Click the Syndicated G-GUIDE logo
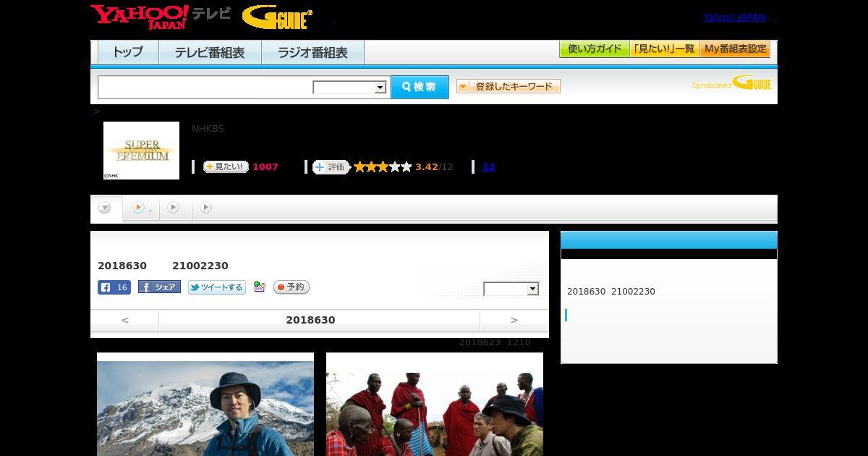 point(731,83)
